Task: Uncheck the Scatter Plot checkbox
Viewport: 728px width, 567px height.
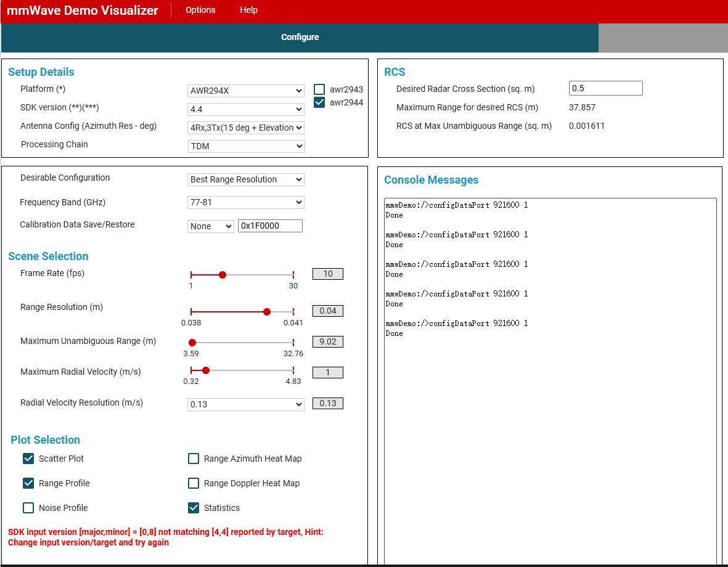Action: coord(28,459)
